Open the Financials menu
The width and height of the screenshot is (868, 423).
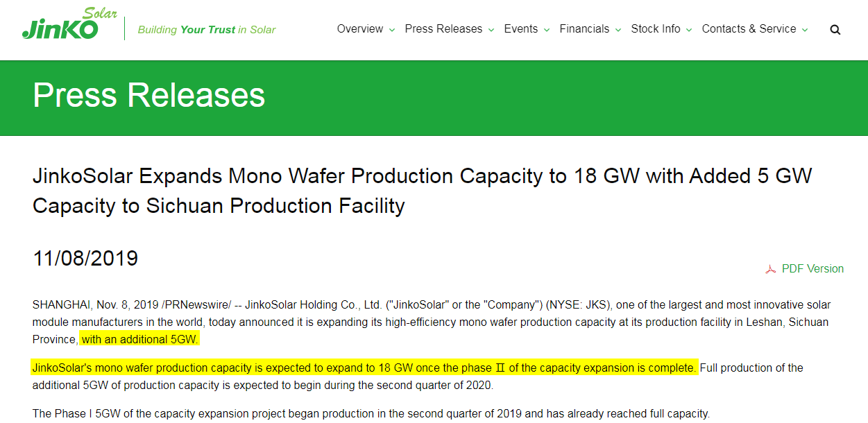coord(584,29)
